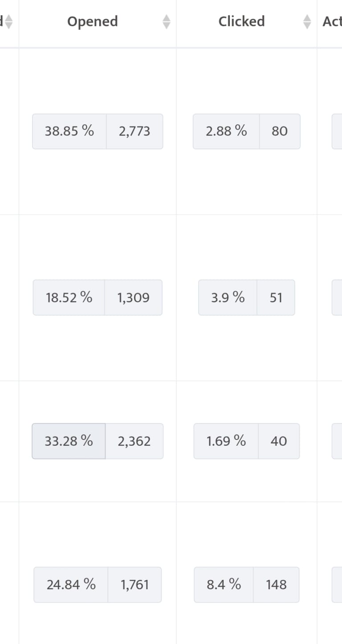Image resolution: width=342 pixels, height=644 pixels.
Task: Select the 40 clicked count
Action: [x=279, y=441]
